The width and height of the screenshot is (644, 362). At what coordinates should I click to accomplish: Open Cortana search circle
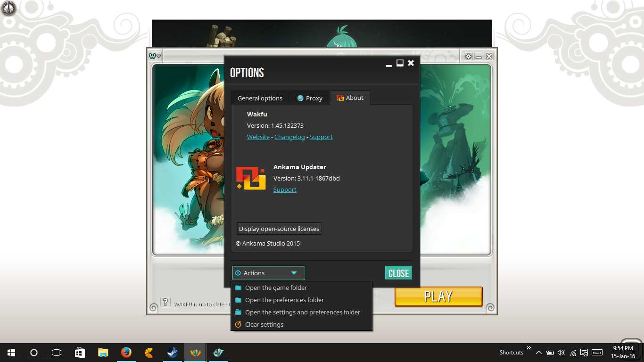(34, 353)
